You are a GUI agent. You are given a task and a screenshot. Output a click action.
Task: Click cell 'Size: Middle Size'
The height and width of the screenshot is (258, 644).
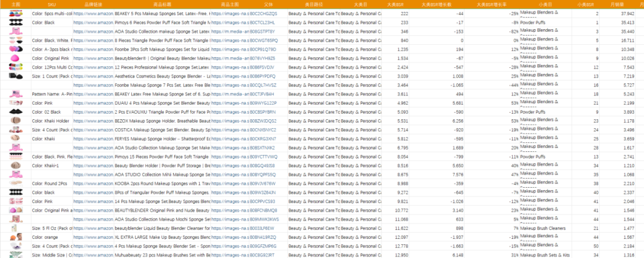coord(52,255)
